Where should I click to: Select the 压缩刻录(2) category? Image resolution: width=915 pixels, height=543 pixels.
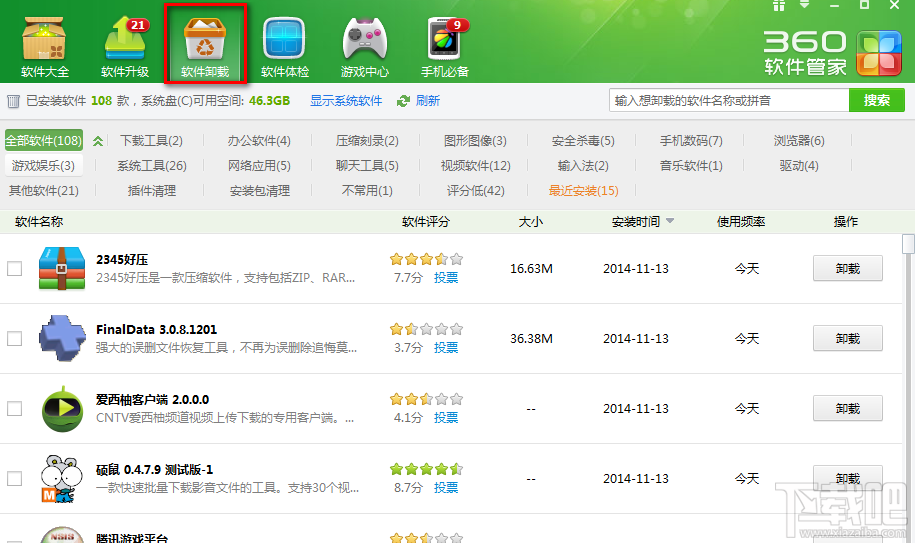[x=367, y=141]
